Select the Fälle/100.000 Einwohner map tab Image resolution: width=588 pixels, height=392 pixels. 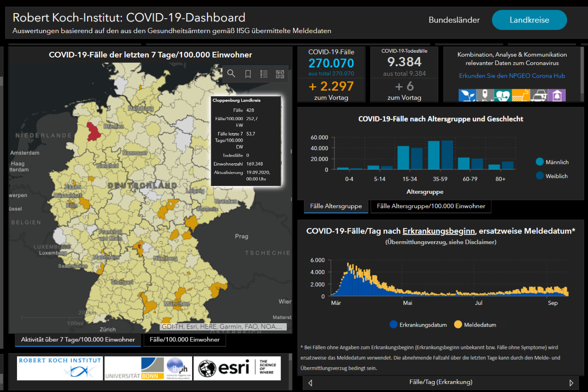pos(185,340)
